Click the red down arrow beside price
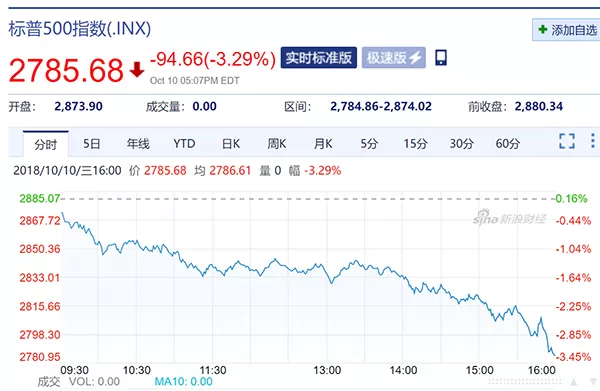 [137, 70]
